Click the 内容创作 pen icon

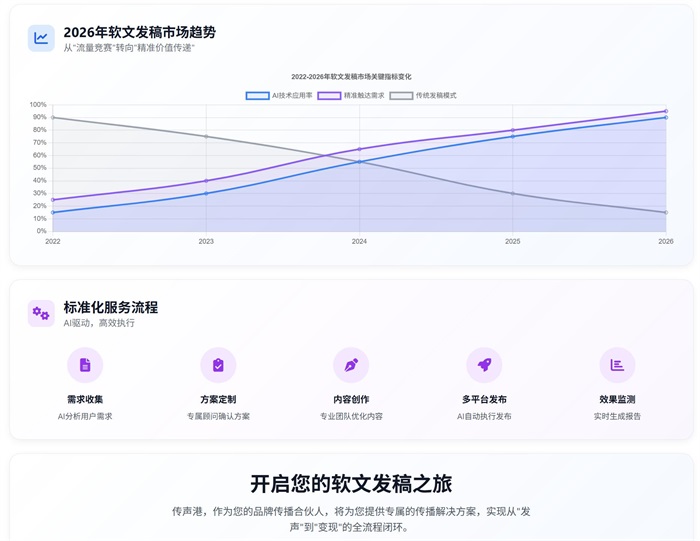click(351, 365)
